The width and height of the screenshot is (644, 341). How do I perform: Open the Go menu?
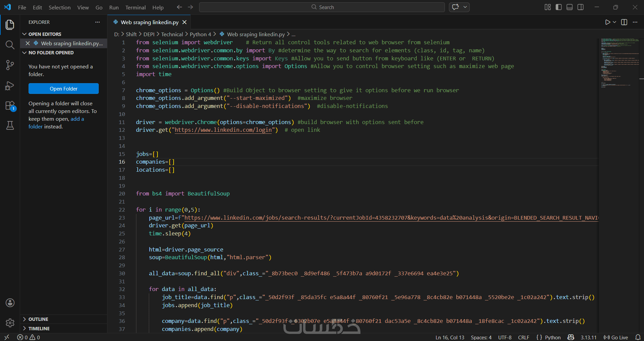99,7
